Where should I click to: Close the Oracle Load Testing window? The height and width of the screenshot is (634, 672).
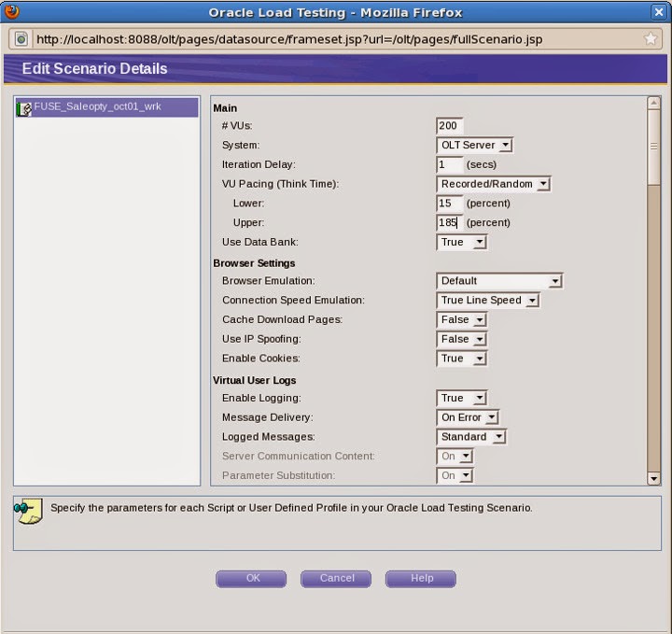pyautogui.click(x=659, y=12)
